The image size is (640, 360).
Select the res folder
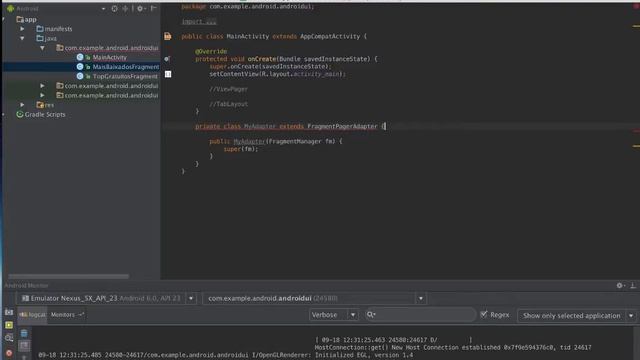pos(45,105)
